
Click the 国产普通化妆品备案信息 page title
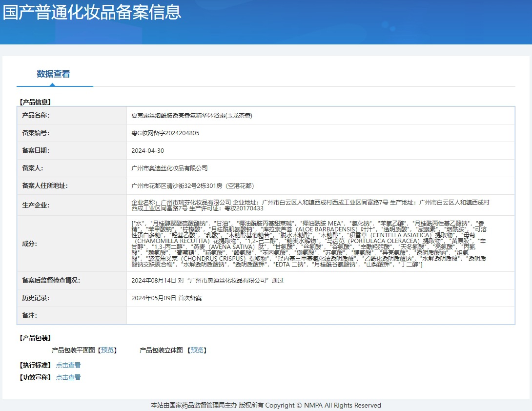[x=92, y=12]
